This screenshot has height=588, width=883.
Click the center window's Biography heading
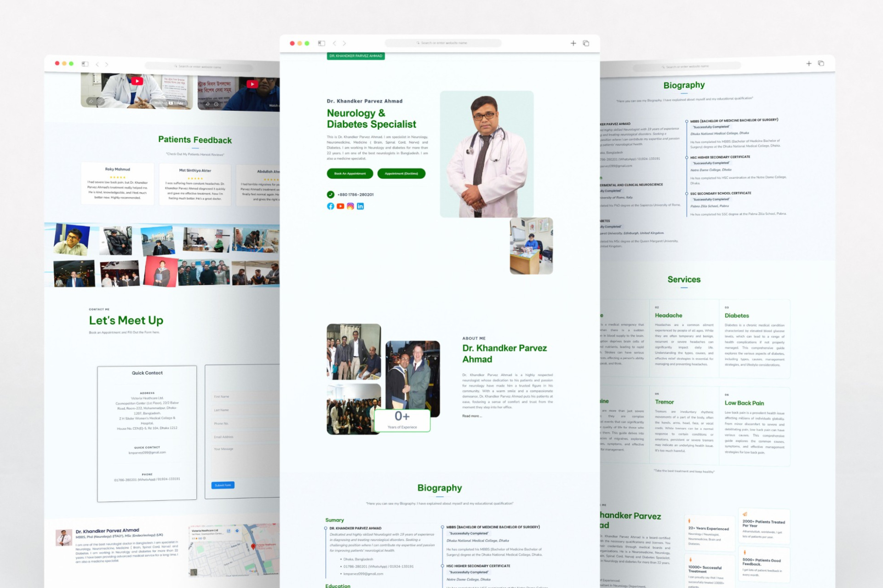[x=440, y=488]
